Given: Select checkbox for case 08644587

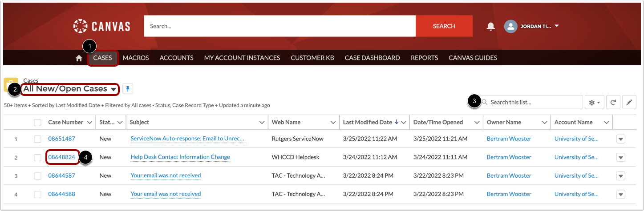Looking at the screenshot, I should (x=38, y=176).
